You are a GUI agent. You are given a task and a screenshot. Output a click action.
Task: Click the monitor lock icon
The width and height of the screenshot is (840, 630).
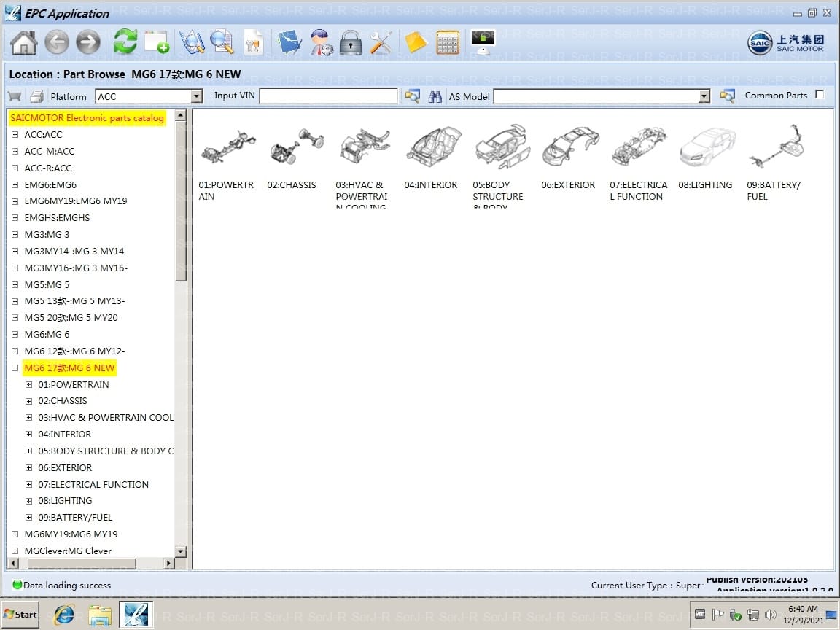pyautogui.click(x=483, y=42)
